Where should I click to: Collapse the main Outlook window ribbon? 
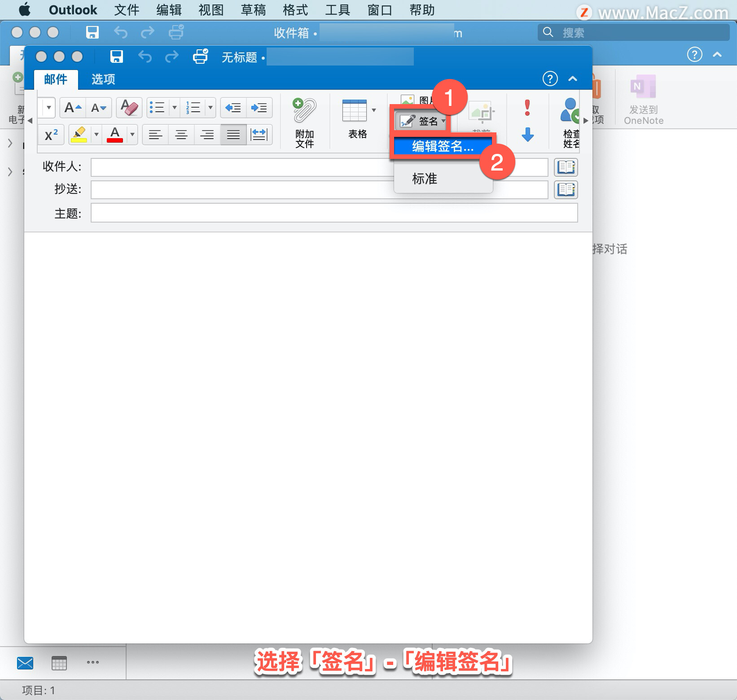717,55
